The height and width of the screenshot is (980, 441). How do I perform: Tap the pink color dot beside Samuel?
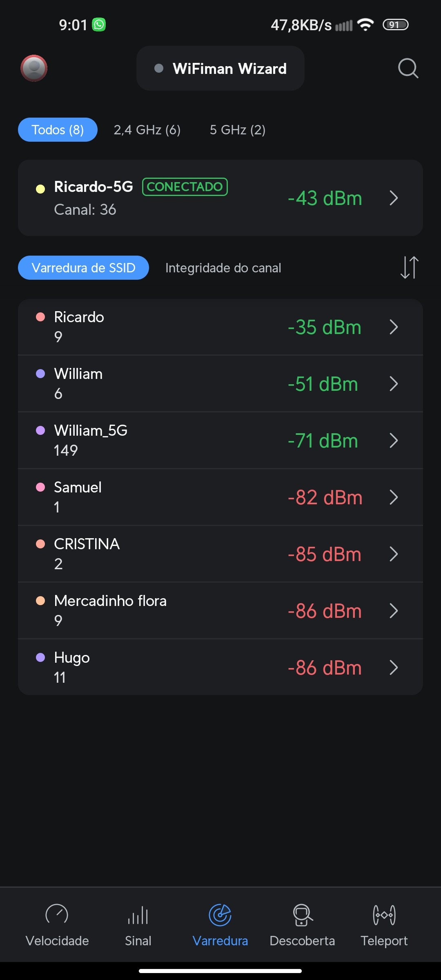(x=40, y=487)
